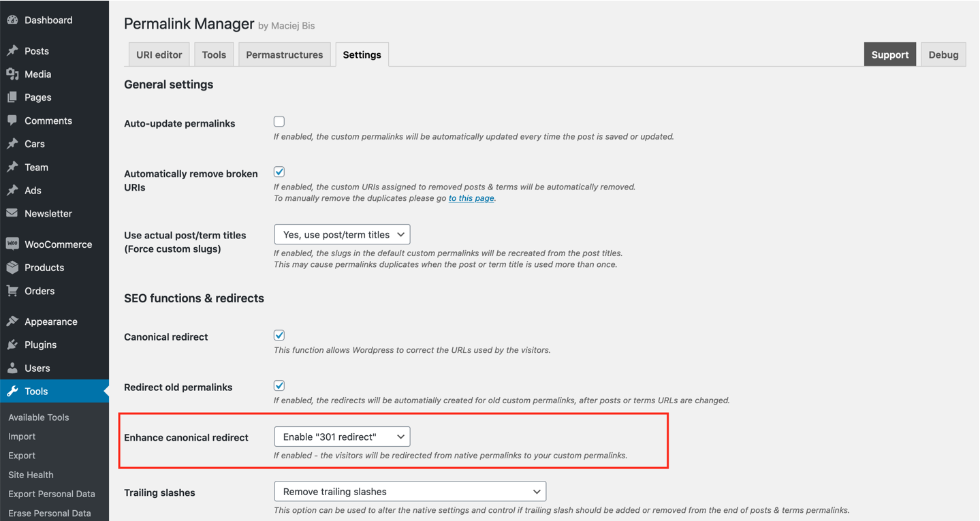Open the Dashboard gauge icon in sidebar
The image size is (980, 521).
pyautogui.click(x=12, y=20)
